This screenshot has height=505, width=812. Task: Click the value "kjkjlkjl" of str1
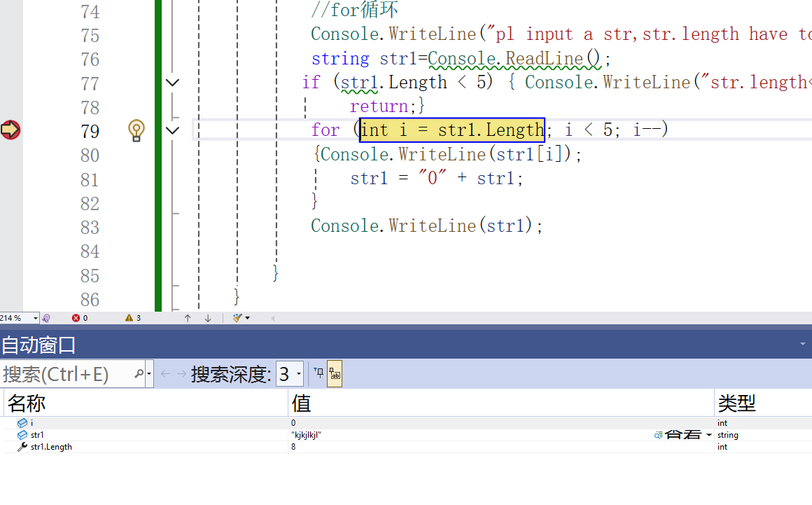[x=306, y=435]
